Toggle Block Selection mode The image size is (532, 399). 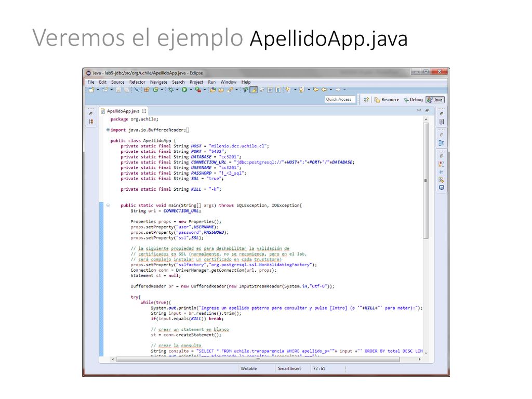(x=270, y=89)
